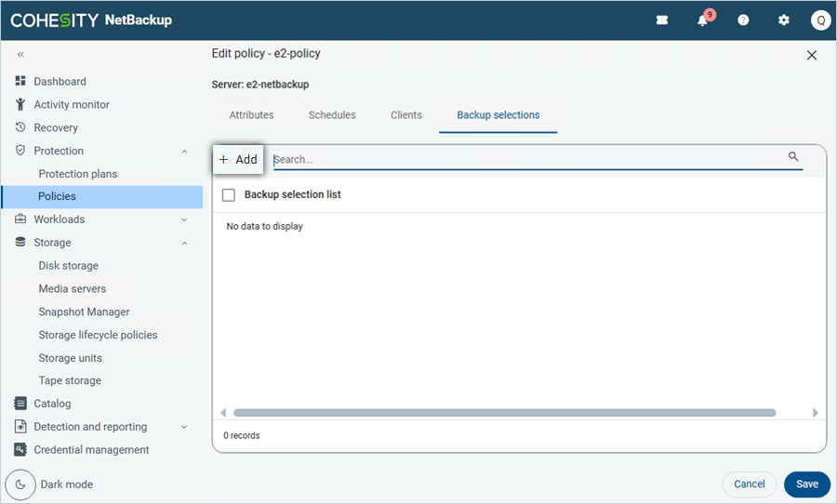Collapse the sidebar with double-chevron icon
The width and height of the screenshot is (837, 504).
click(20, 55)
